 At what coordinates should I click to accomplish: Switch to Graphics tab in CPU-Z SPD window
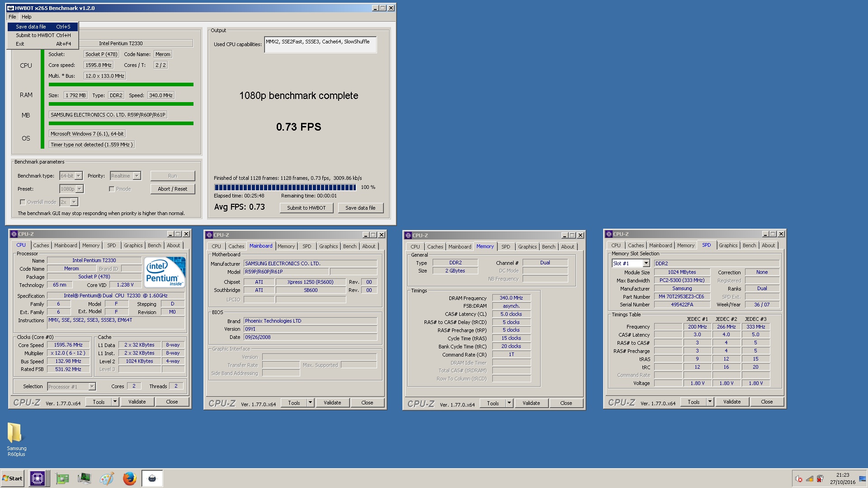click(728, 245)
